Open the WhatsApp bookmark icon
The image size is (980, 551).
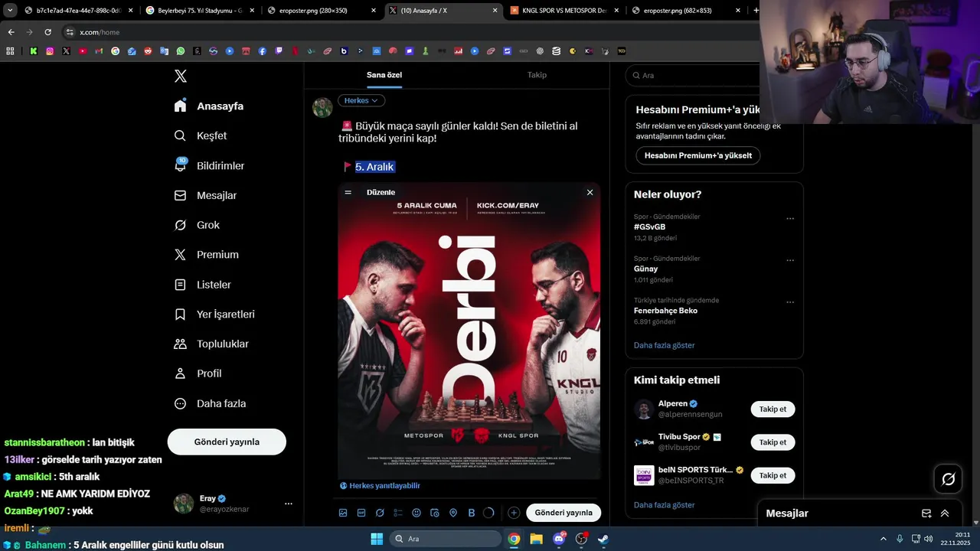[181, 51]
